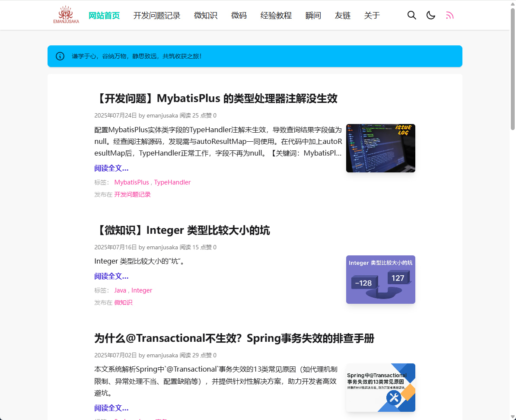The image size is (516, 420).
Task: Open the MybatisPlus 类型处理器 article title
Action: pyautogui.click(x=216, y=99)
